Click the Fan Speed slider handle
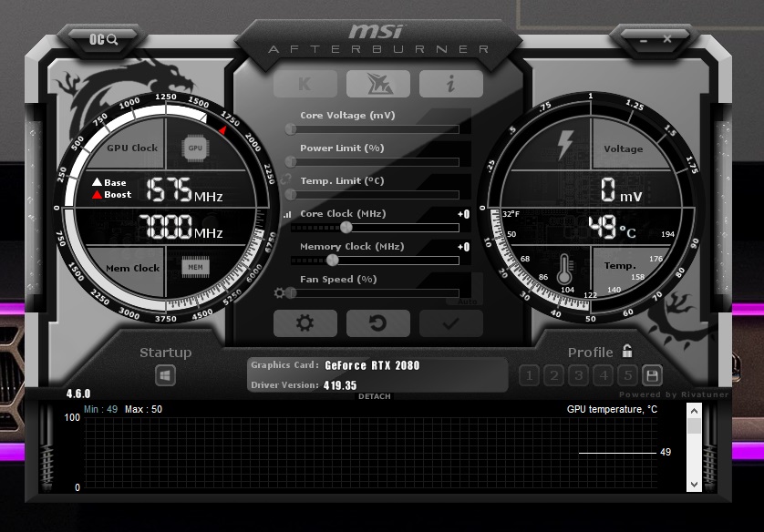Image resolution: width=764 pixels, height=532 pixels. [x=292, y=293]
